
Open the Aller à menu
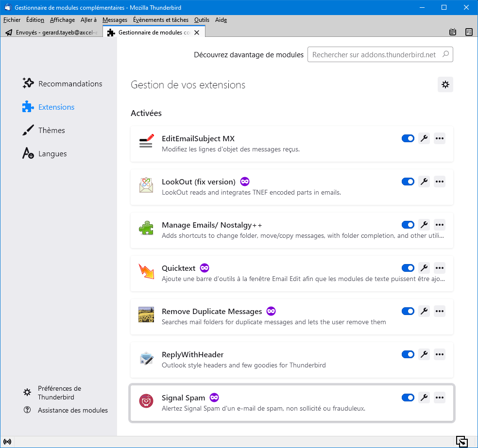pyautogui.click(x=88, y=20)
